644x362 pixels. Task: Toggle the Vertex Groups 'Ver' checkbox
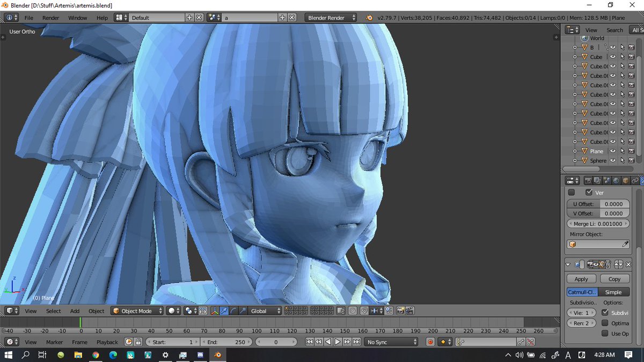[589, 192]
